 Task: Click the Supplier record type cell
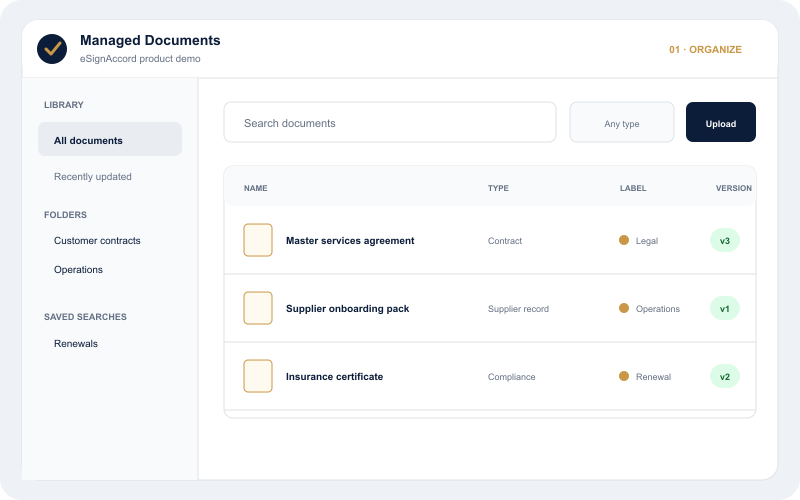[518, 309]
